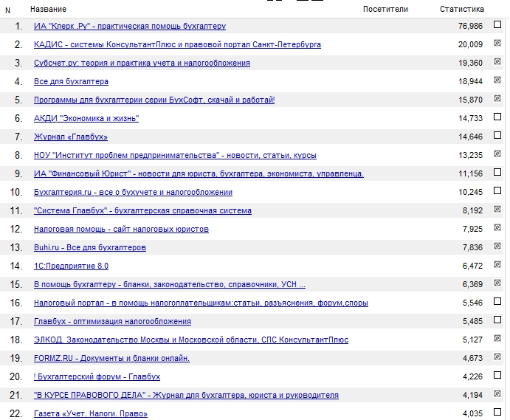Tick checkbox in Налоговый портал row
The height and width of the screenshot is (420, 510).
tap(497, 301)
